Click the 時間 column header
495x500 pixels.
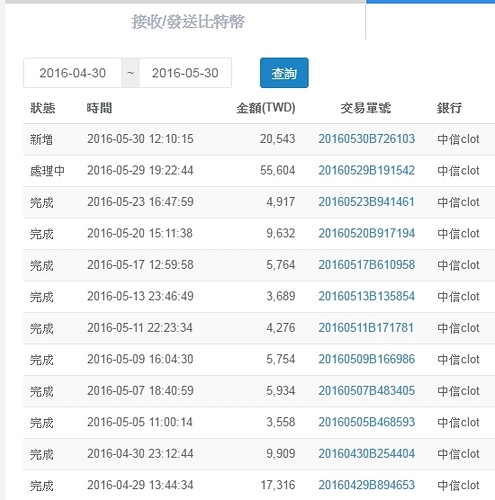pos(99,108)
